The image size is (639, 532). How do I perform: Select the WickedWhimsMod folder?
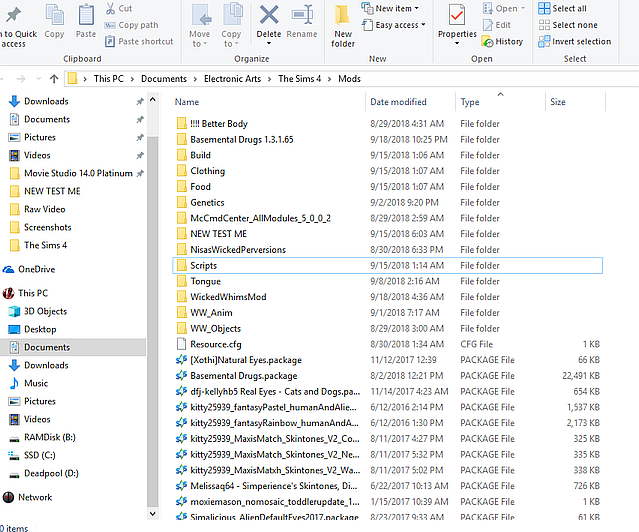click(x=228, y=297)
